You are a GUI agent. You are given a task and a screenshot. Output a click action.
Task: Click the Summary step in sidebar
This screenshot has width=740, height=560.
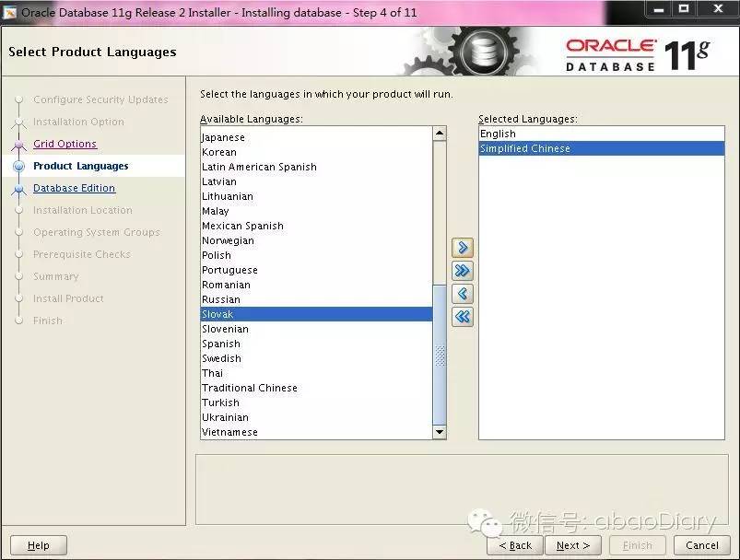click(x=55, y=276)
